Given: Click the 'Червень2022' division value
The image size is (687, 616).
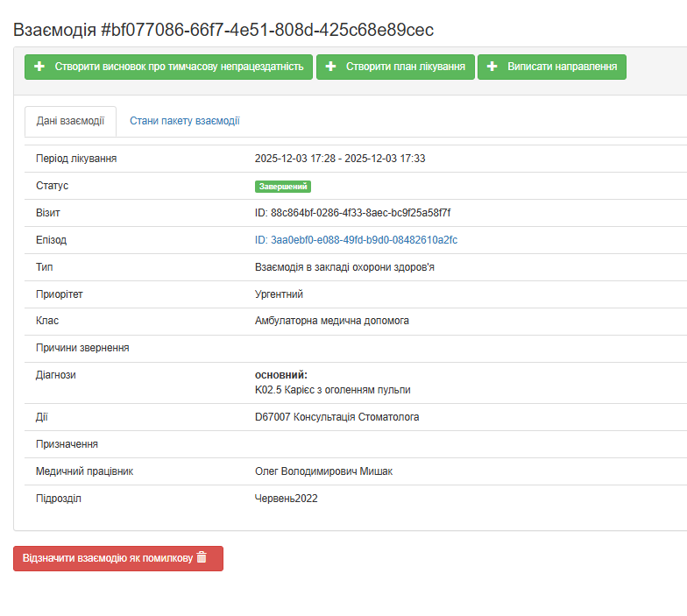Looking at the screenshot, I should pos(286,499).
